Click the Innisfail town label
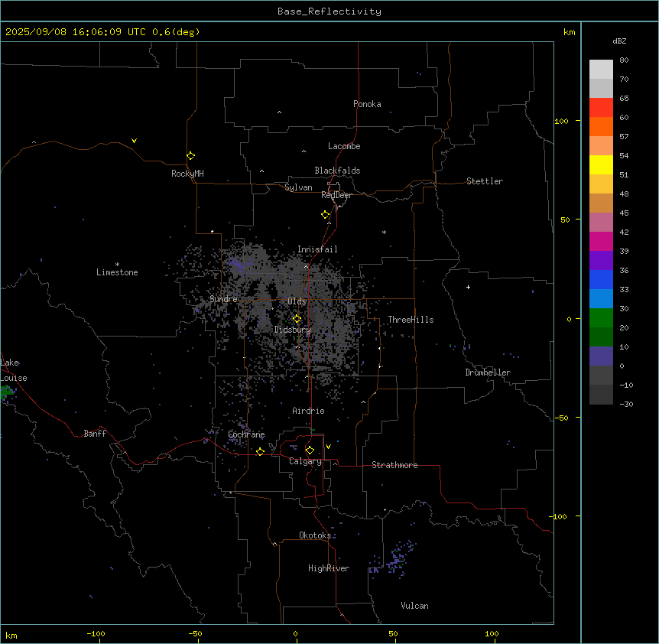Screen dimensions: 659x644 click(317, 249)
